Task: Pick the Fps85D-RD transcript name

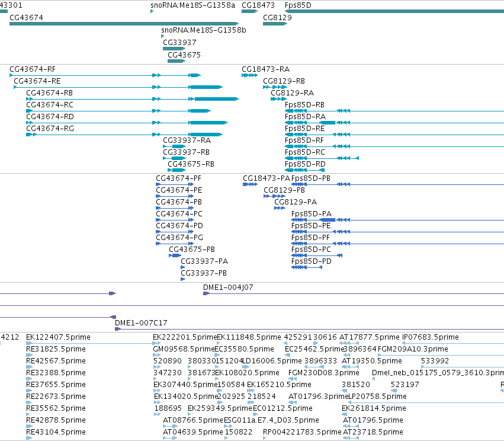Action: tap(305, 164)
